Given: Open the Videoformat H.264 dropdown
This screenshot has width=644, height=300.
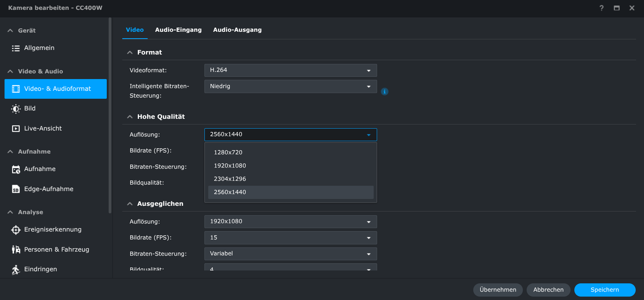Looking at the screenshot, I should click(290, 70).
